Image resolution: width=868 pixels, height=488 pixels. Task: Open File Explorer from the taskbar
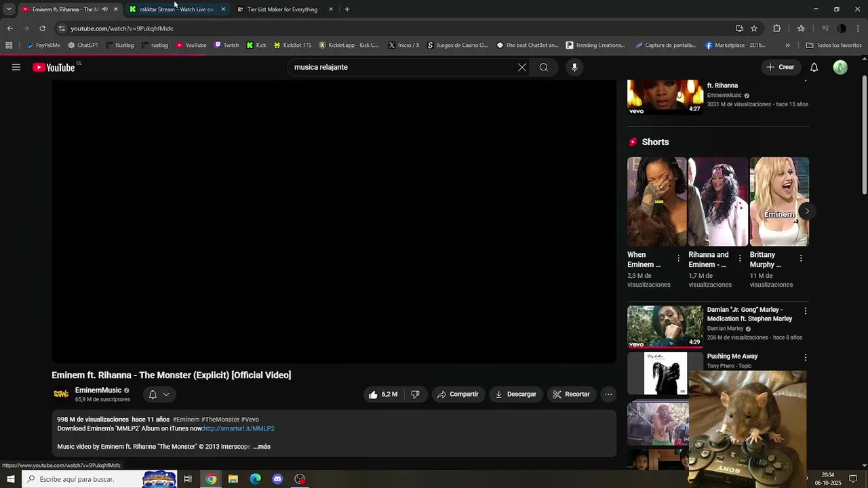point(233,479)
